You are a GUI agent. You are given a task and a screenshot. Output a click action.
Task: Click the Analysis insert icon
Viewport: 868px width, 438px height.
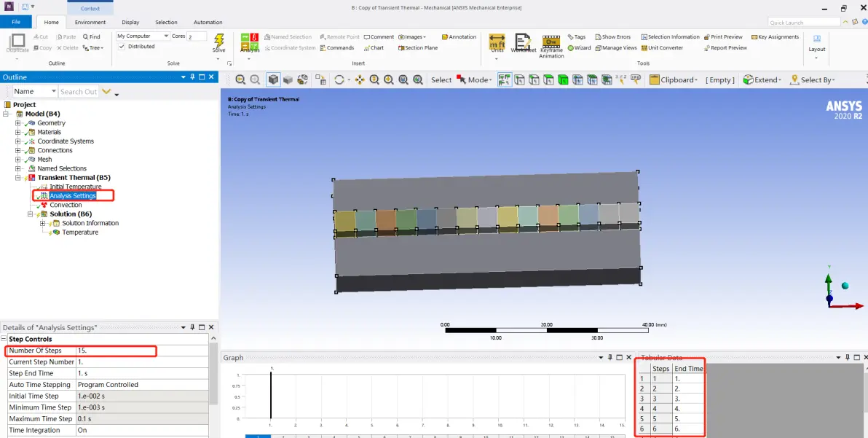coord(250,43)
